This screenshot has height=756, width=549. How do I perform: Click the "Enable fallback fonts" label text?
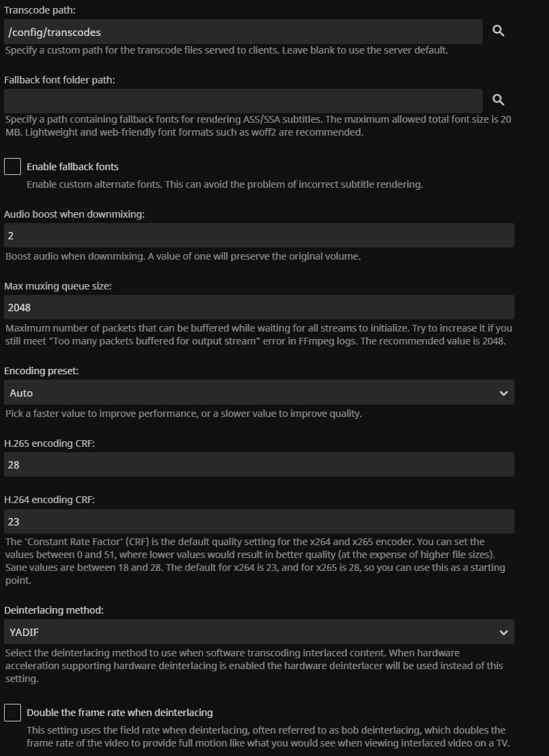(x=73, y=167)
